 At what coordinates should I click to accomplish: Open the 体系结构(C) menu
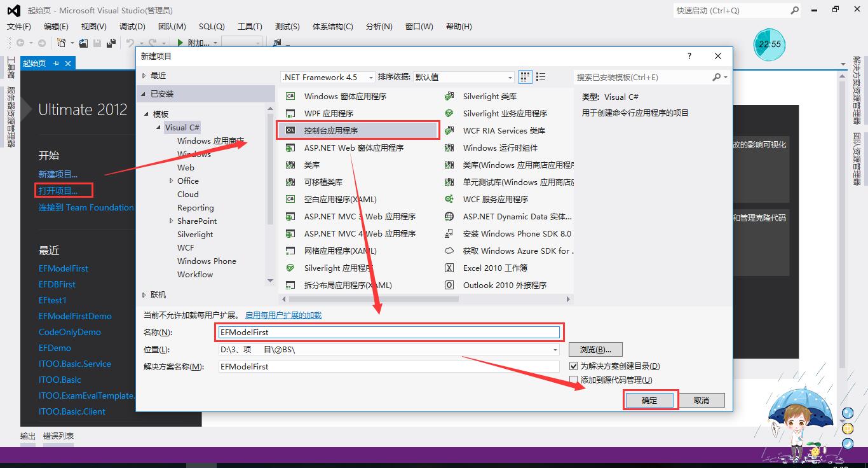tap(332, 26)
